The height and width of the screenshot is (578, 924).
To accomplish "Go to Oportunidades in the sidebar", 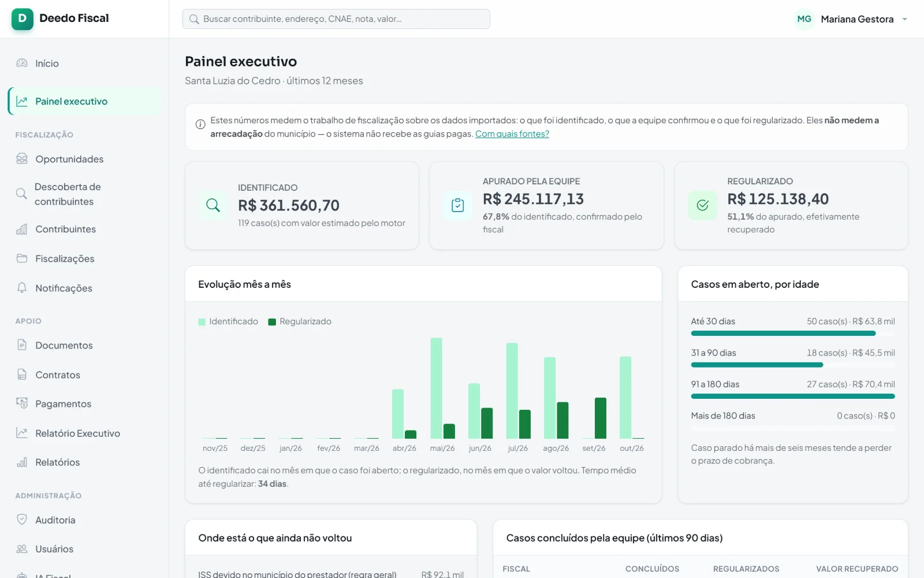I will pos(84,159).
